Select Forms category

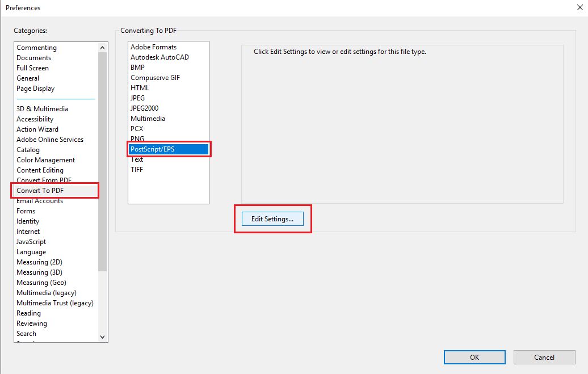tap(26, 211)
